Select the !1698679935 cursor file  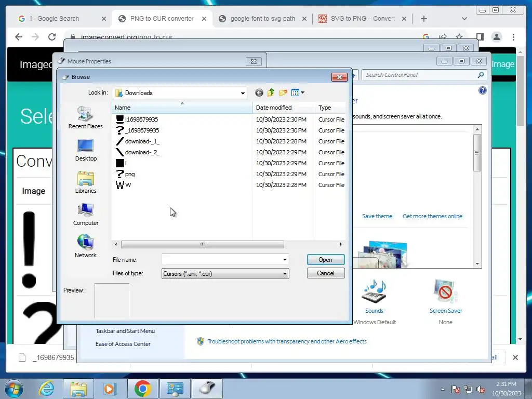click(x=137, y=119)
